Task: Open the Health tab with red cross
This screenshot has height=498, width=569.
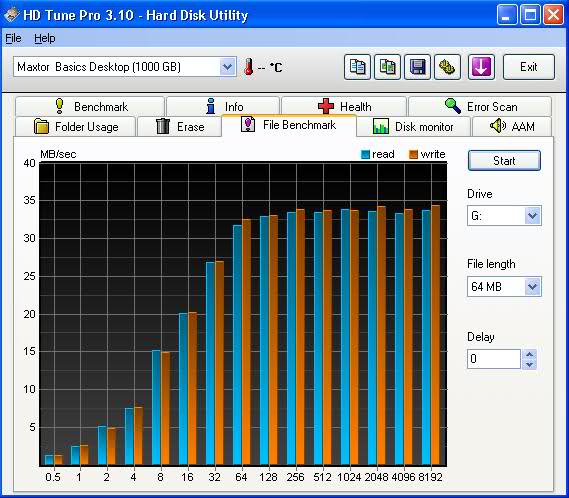Action: point(344,106)
